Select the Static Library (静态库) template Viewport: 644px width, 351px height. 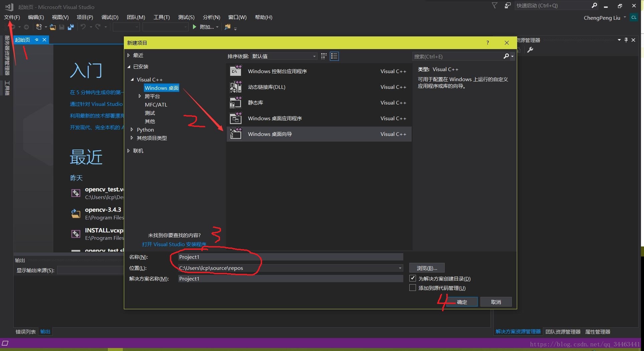click(x=319, y=103)
